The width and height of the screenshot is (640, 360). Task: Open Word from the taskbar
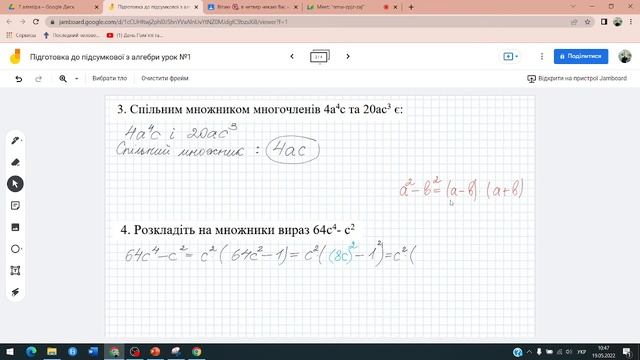click(x=93, y=351)
